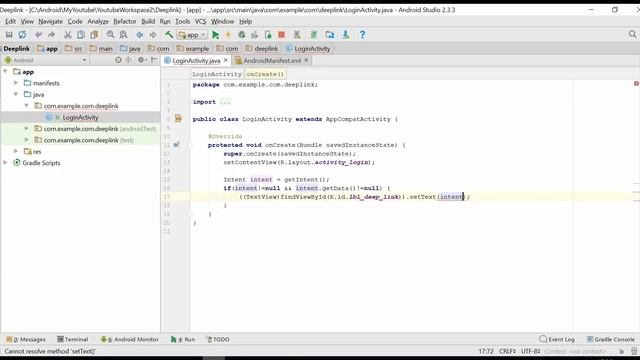This screenshot has width=640, height=360.
Task: Click the override gutter icon beside onCreate
Action: (x=176, y=144)
